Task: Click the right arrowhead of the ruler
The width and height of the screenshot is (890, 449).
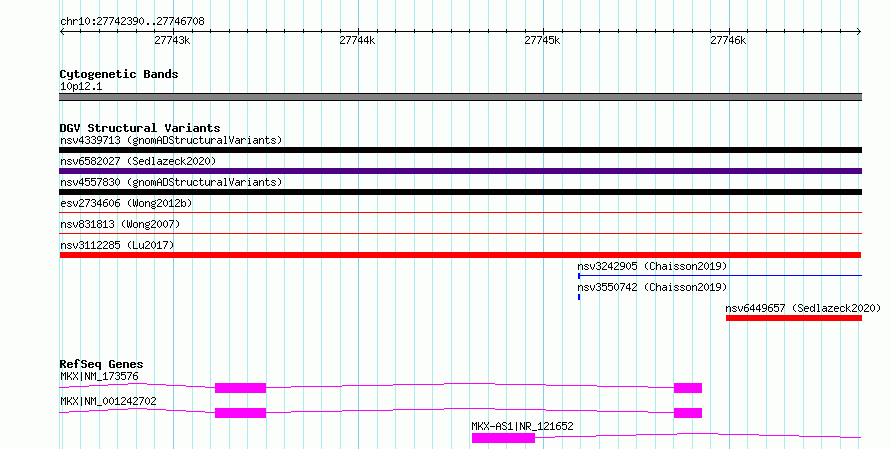Action: [x=859, y=31]
